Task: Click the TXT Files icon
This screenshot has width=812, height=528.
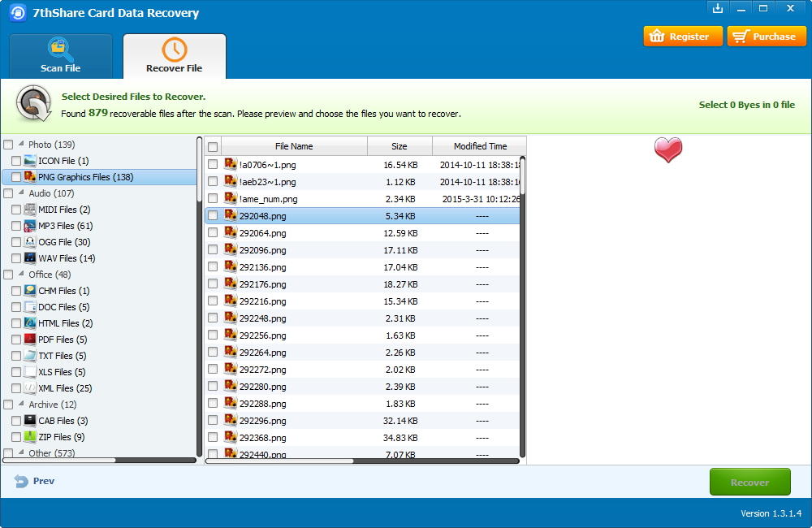Action: 30,356
